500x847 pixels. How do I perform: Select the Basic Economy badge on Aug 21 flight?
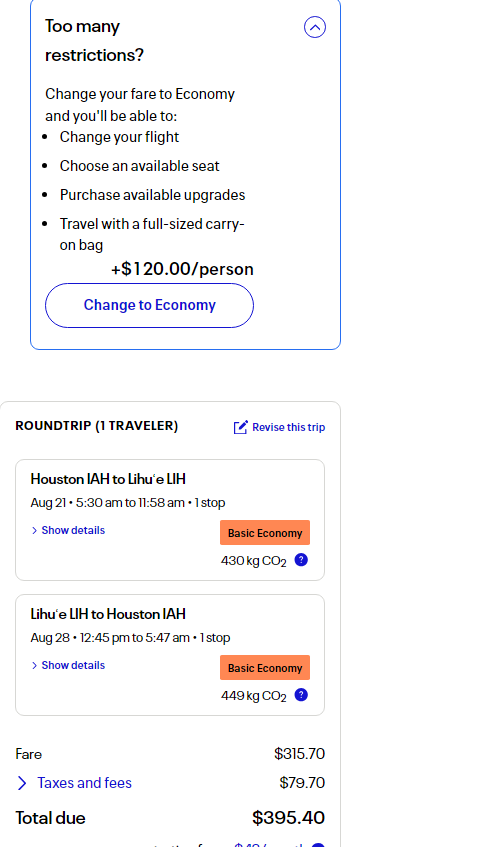point(265,533)
